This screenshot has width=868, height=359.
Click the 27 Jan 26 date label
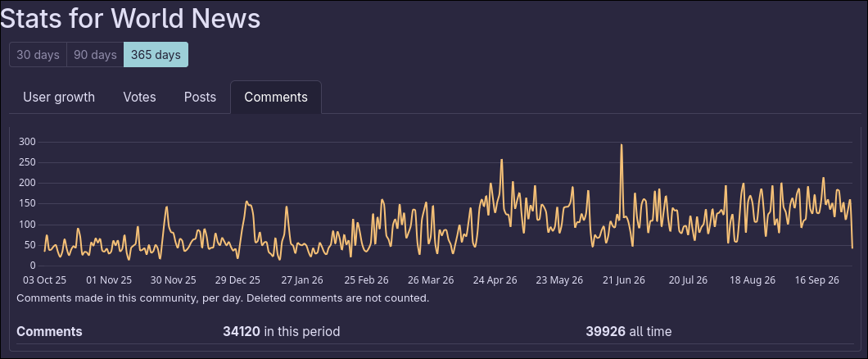pos(302,280)
